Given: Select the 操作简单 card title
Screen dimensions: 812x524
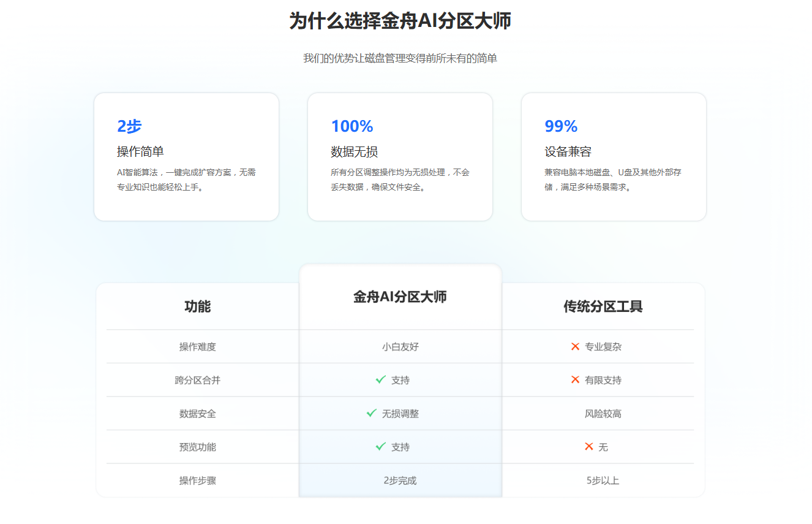Looking at the screenshot, I should coord(140,151).
